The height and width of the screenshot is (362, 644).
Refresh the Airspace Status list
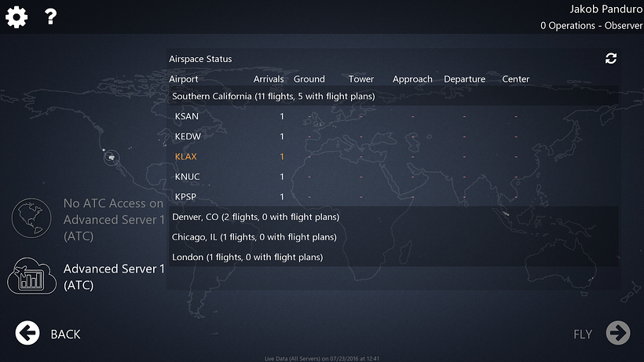(x=611, y=58)
